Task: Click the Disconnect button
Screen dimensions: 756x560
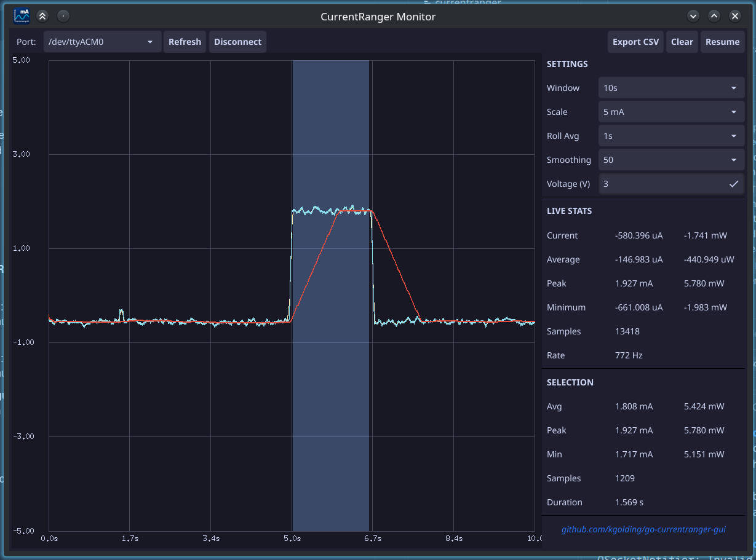Action: click(x=237, y=42)
